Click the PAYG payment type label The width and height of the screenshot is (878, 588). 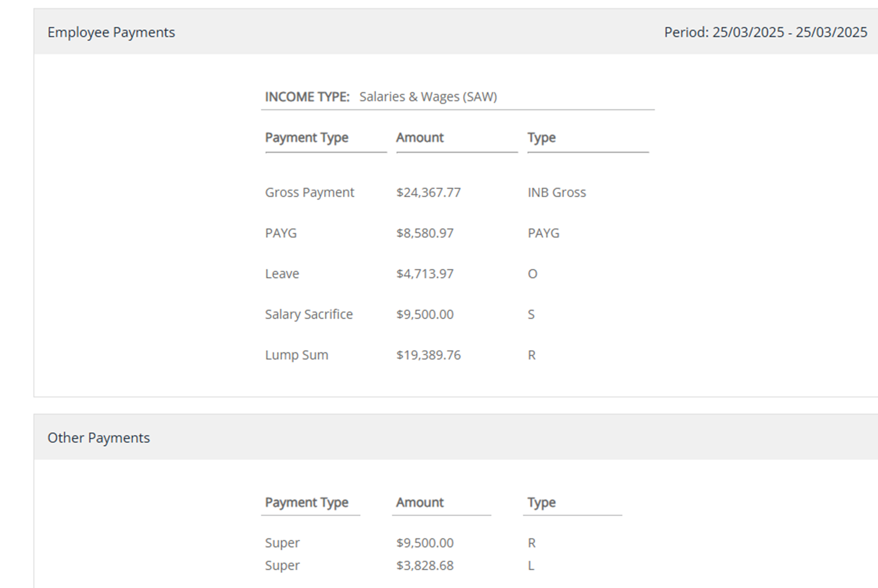pyautogui.click(x=281, y=233)
